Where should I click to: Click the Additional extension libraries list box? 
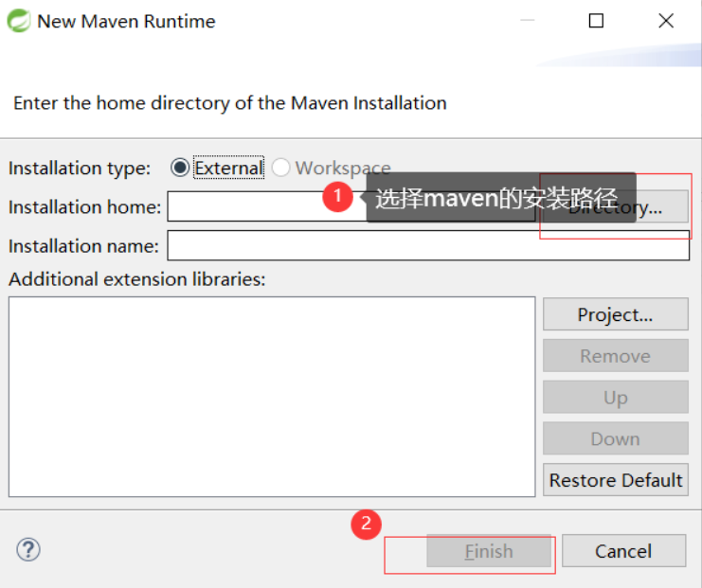point(272,397)
